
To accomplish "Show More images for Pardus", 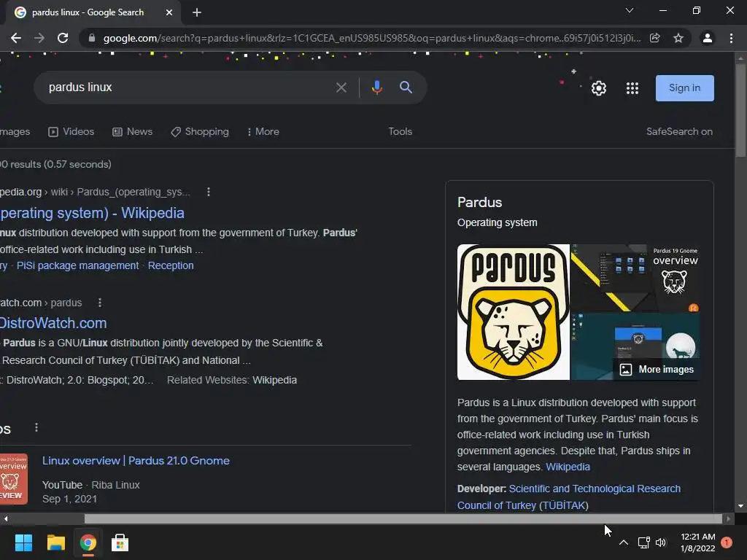I will 657,370.
